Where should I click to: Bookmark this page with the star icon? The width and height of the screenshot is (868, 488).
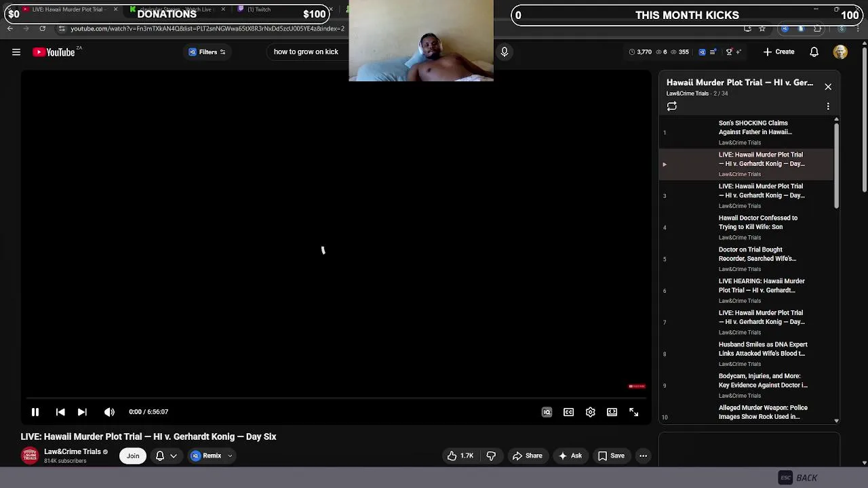762,28
